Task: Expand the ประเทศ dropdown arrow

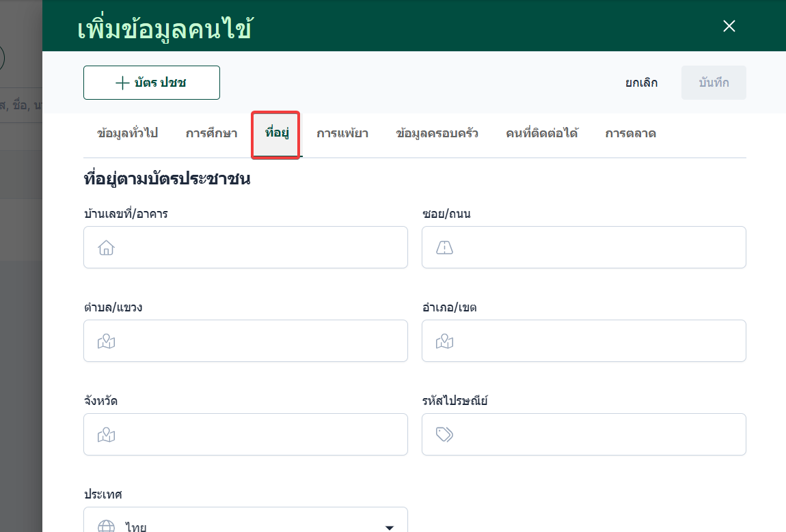Action: click(389, 527)
